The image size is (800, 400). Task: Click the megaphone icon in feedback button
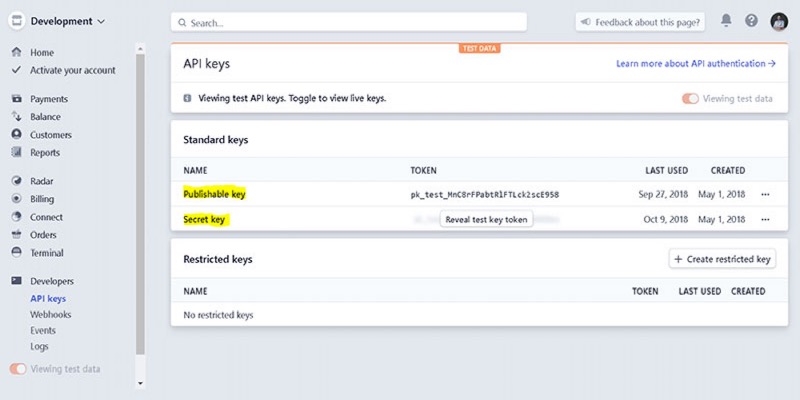(x=586, y=22)
